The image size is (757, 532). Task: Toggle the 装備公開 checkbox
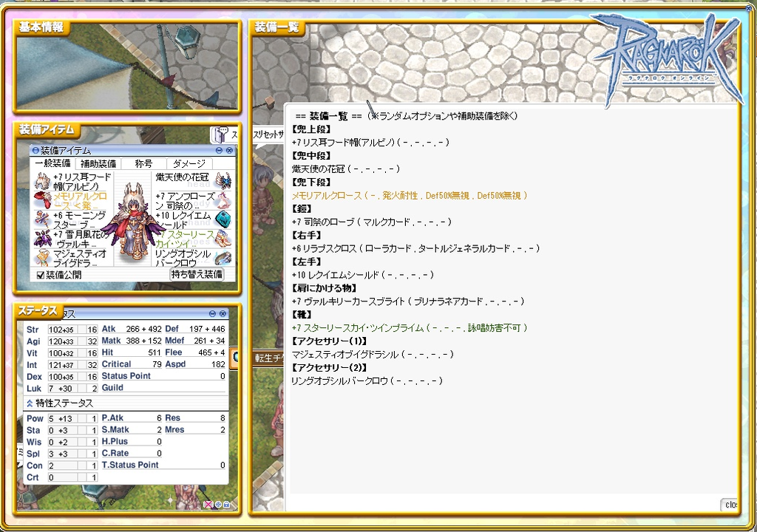tap(41, 275)
